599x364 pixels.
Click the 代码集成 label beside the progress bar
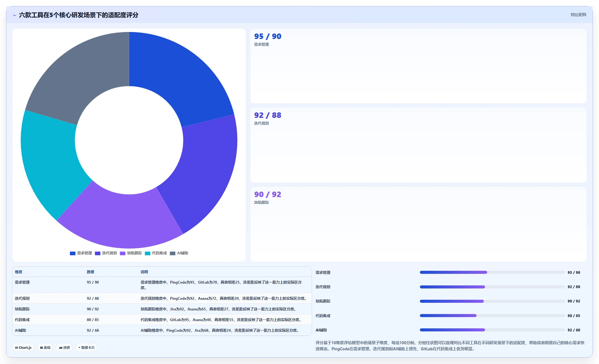[323, 316]
